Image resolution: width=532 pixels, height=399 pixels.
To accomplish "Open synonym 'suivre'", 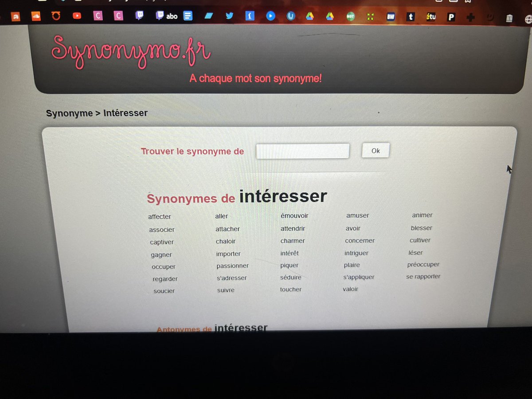I will tap(226, 290).
